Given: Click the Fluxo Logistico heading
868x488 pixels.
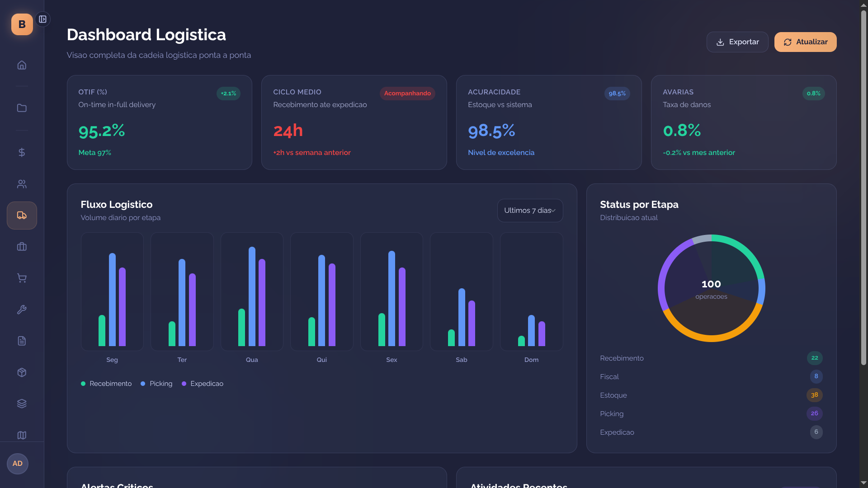Looking at the screenshot, I should click(117, 205).
